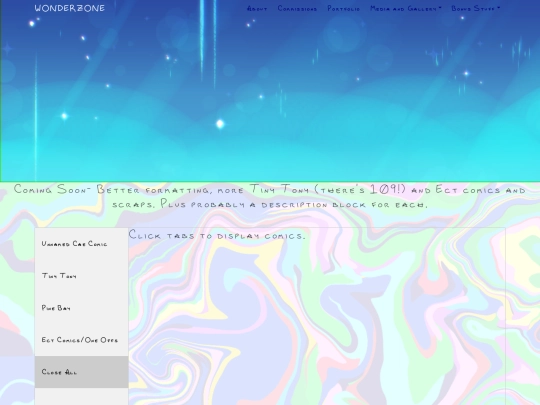Screen dimensions: 540x405
Task: Expand the Media and Gallery dropdown
Action: tap(405, 9)
